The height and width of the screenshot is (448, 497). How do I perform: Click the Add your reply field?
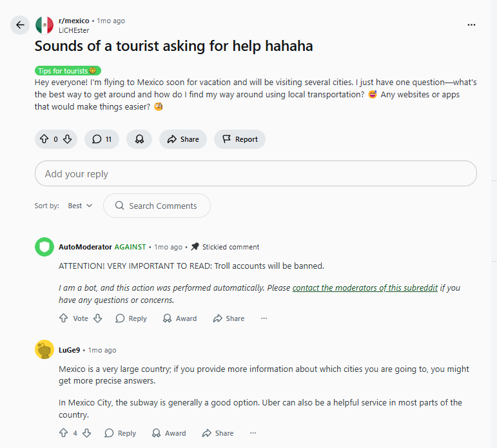tap(255, 174)
